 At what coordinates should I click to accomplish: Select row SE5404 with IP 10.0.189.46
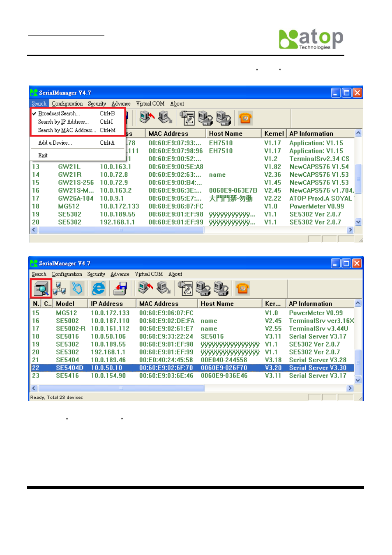(x=192, y=360)
